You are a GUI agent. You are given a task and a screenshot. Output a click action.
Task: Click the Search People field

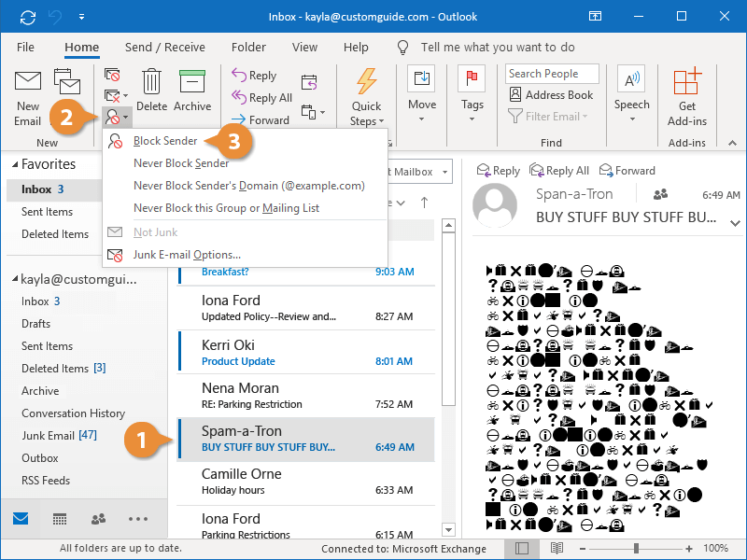pyautogui.click(x=552, y=74)
